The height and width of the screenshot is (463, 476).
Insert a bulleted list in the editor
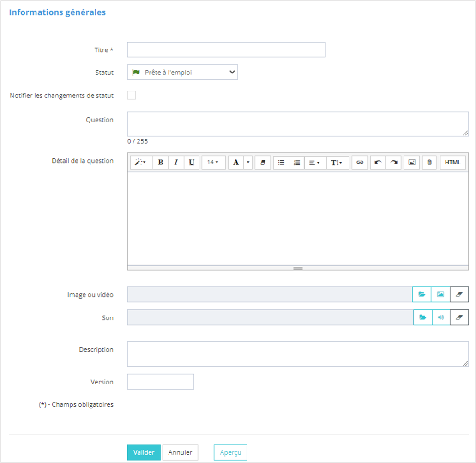[x=281, y=163]
